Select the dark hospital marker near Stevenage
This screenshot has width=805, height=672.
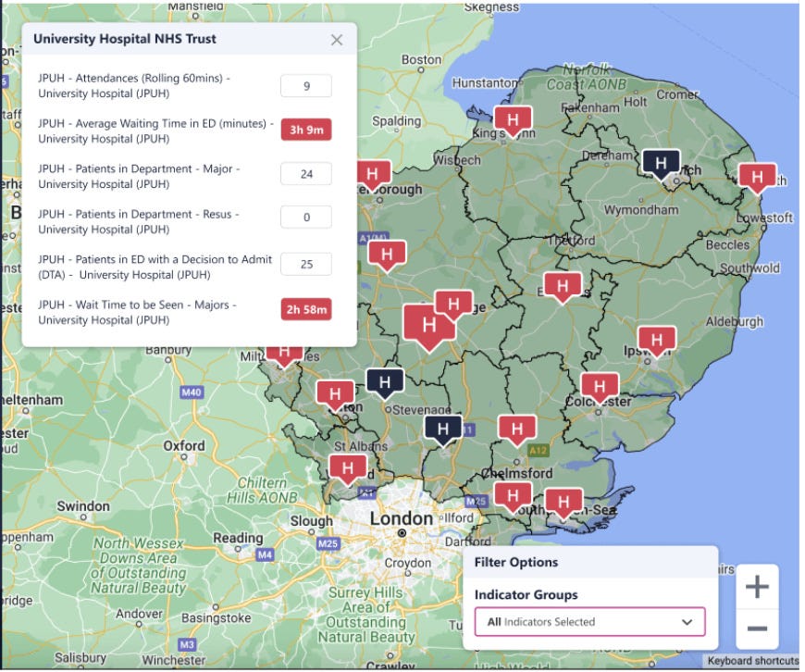click(385, 384)
